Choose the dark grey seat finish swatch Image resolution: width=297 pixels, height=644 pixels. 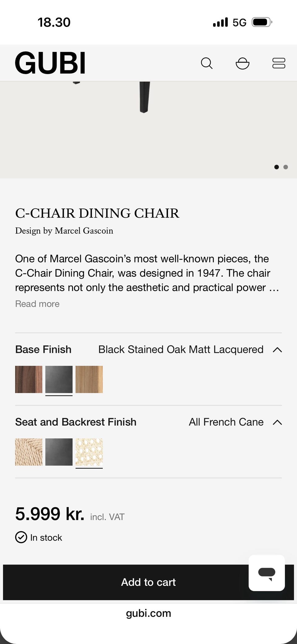point(59,452)
